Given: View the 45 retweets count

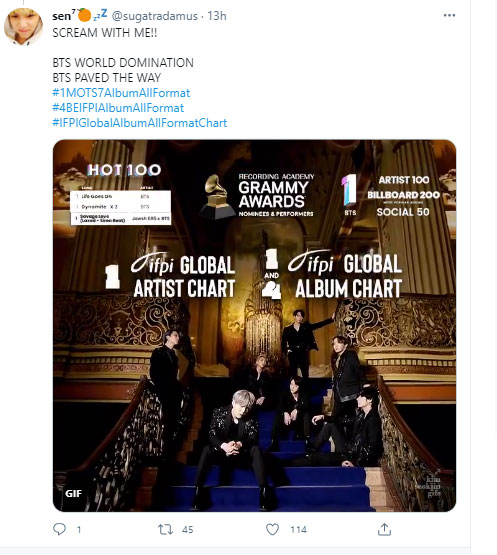Looking at the screenshot, I should pos(187,530).
